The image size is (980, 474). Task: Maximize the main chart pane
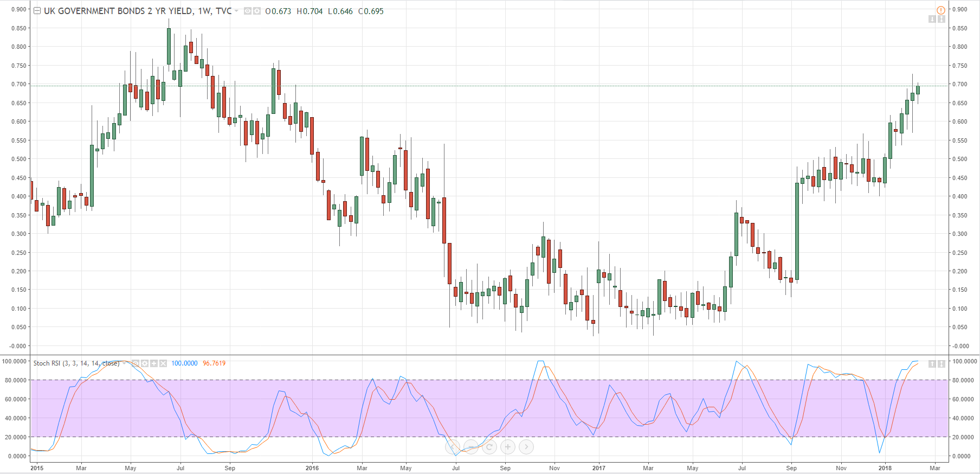point(942,19)
